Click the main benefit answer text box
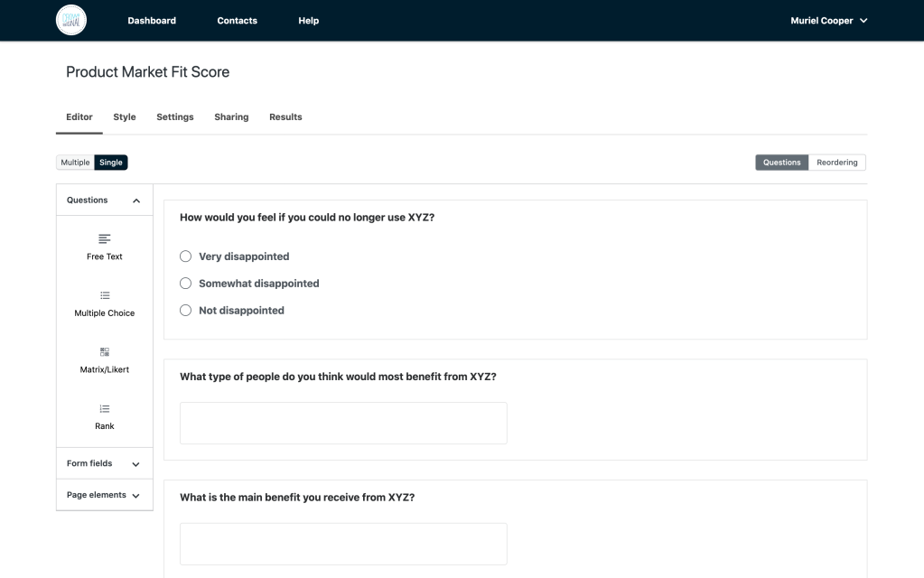924x578 pixels. coord(343,544)
